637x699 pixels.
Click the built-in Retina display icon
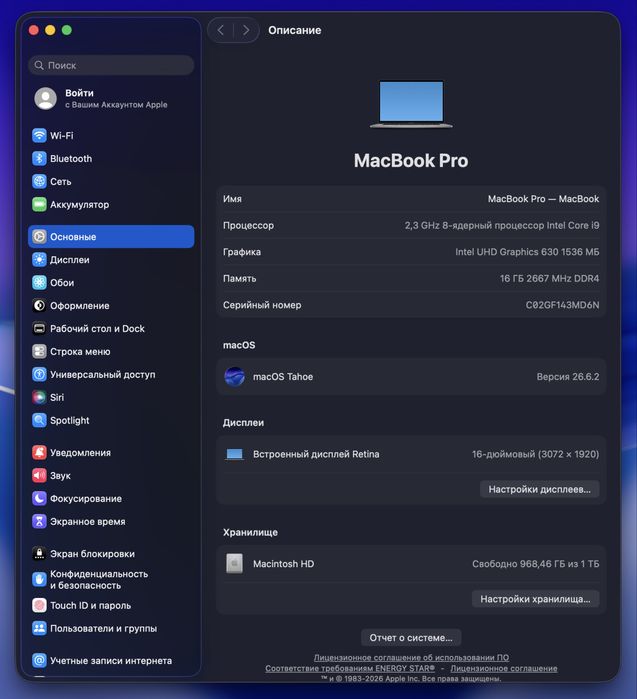coord(234,454)
